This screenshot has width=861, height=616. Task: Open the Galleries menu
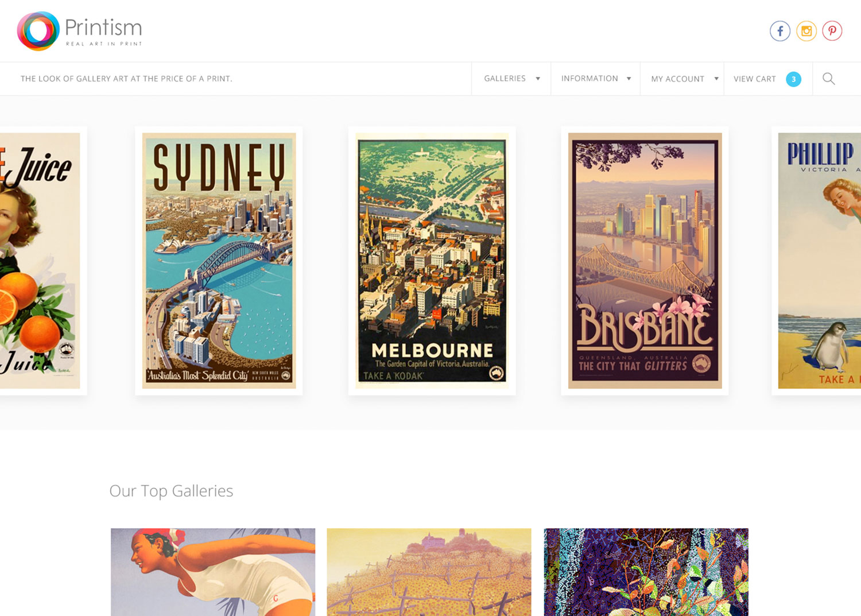tap(505, 79)
